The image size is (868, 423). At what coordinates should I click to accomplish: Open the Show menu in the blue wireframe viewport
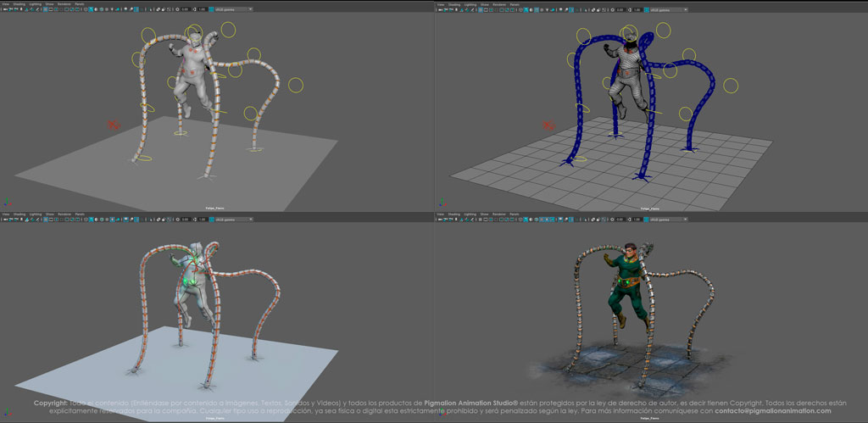pos(484,4)
